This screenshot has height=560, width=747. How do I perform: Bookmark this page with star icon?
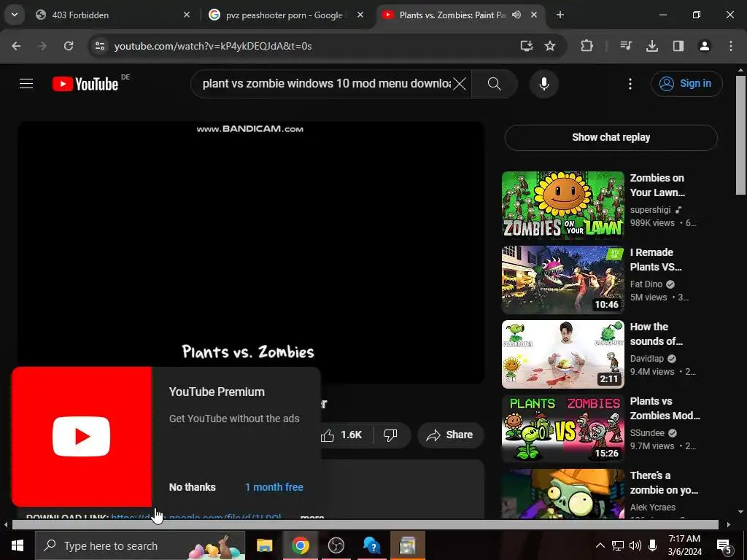click(x=550, y=46)
